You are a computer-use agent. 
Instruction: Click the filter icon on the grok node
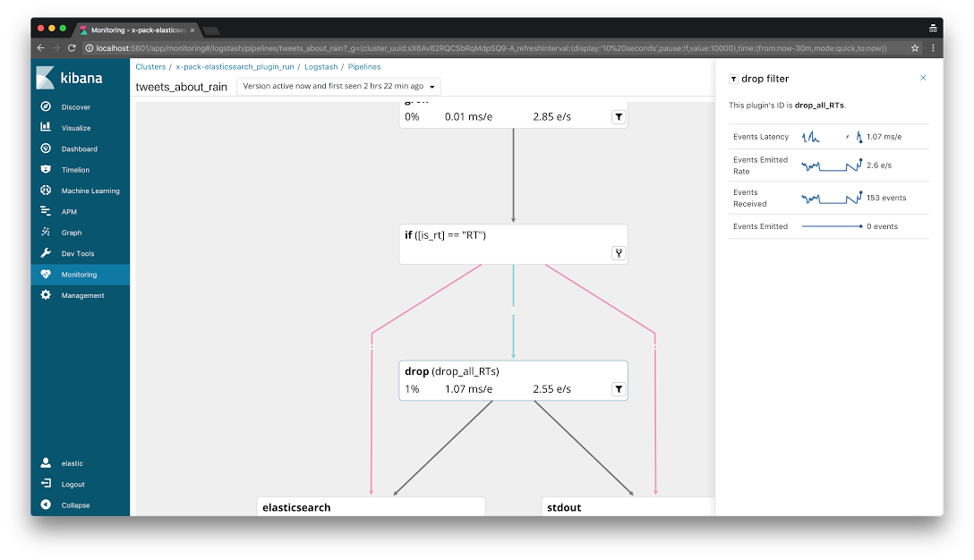pyautogui.click(x=618, y=116)
